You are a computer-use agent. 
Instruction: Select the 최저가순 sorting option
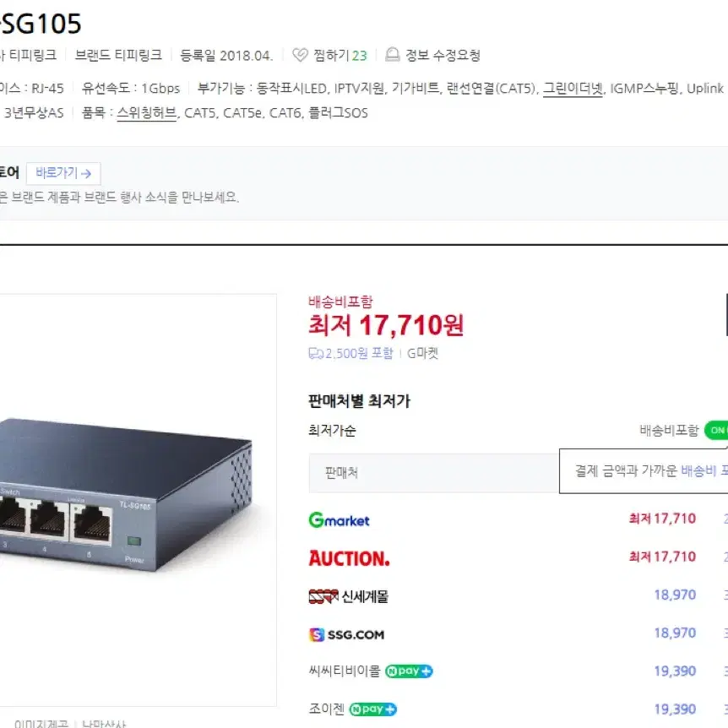333,431
